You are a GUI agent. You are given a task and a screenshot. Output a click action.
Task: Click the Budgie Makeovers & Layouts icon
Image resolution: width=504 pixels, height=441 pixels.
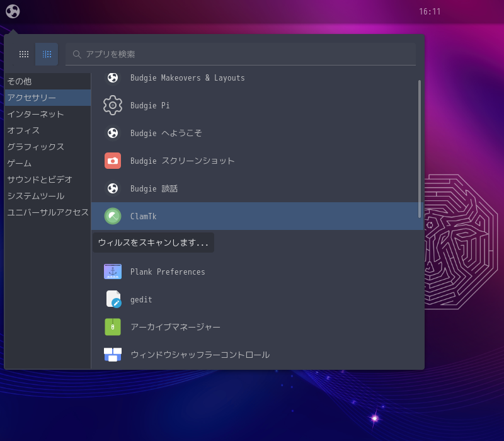coord(113,77)
